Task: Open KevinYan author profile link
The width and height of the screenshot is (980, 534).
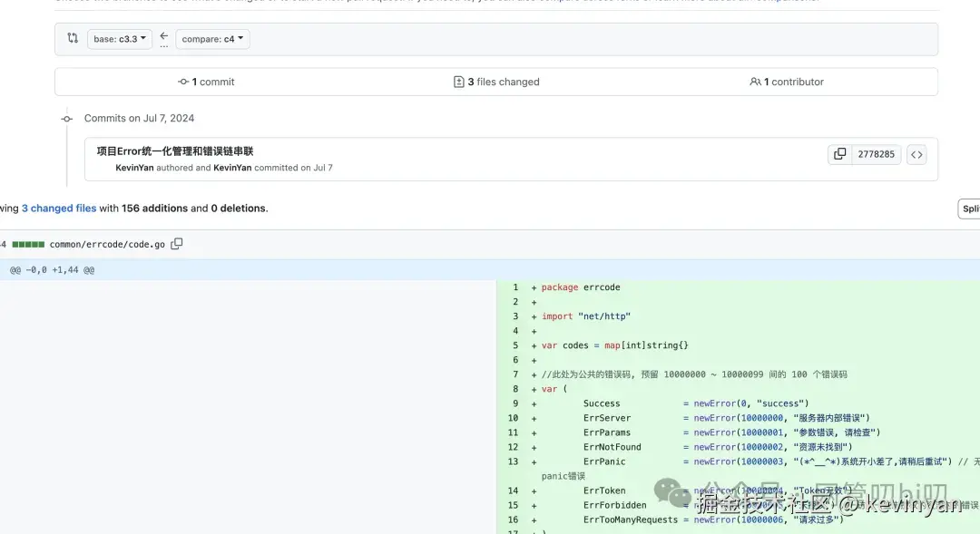Action: click(134, 168)
